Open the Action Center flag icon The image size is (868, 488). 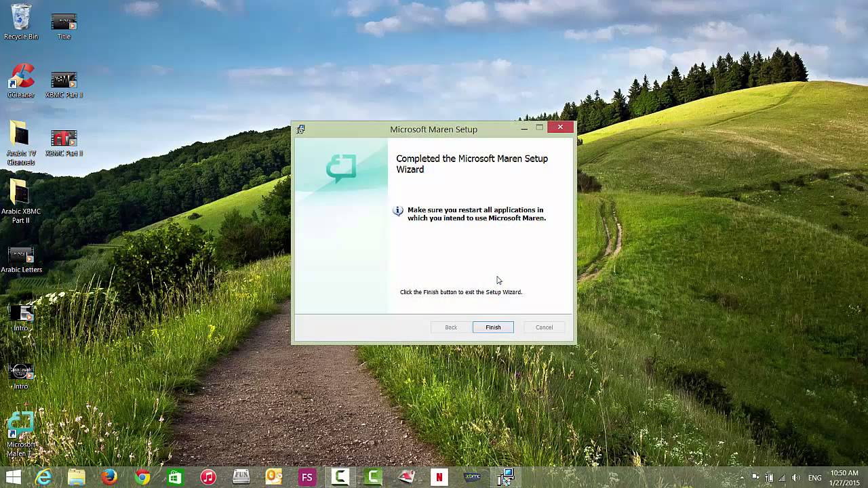coord(756,478)
